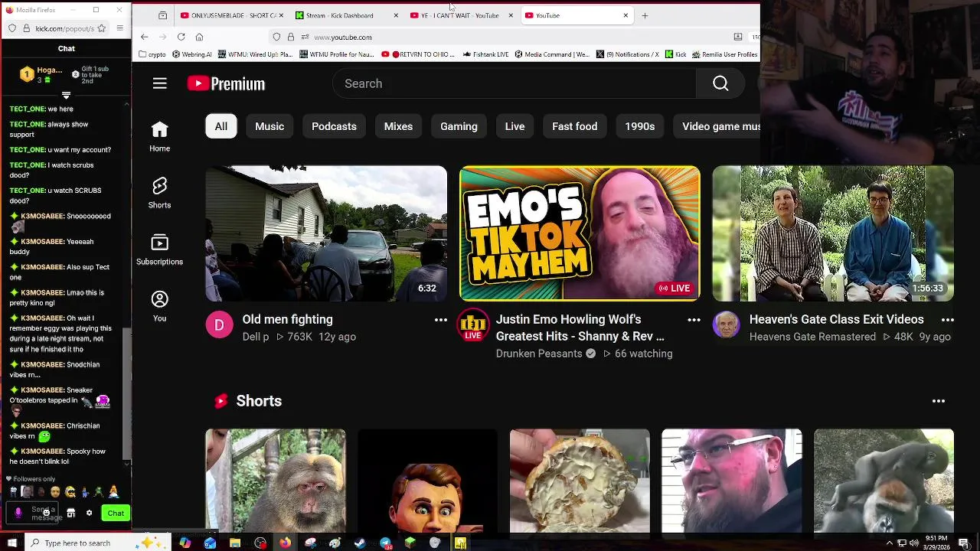This screenshot has height=551, width=980.
Task: Open Heaven's Gate Class Exit Videos title
Action: [836, 319]
